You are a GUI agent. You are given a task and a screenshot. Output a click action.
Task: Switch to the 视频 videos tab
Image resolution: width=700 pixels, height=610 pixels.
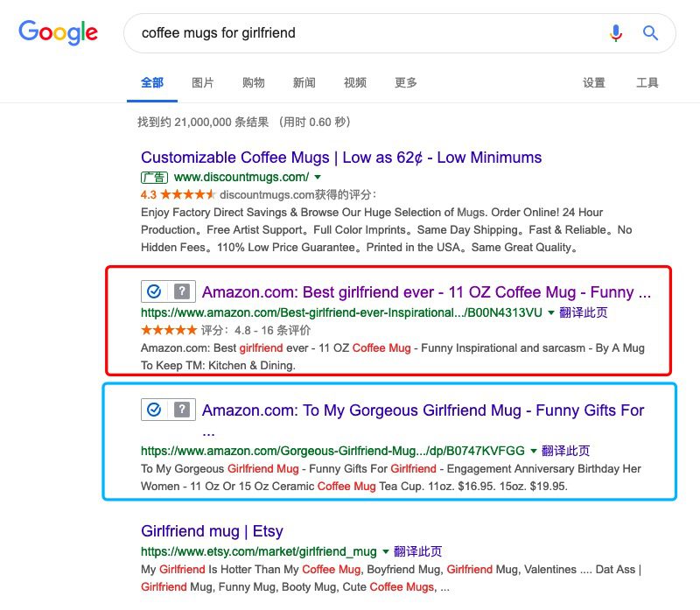point(355,82)
